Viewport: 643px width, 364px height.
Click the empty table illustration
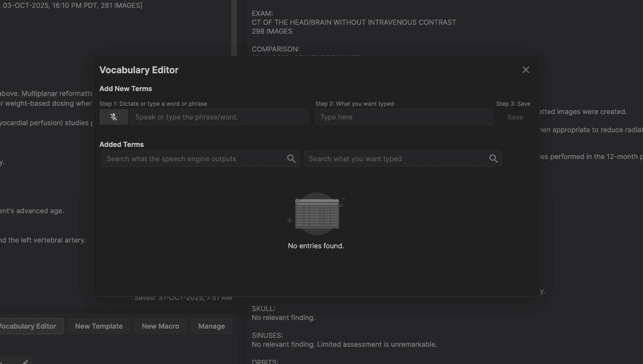pos(317,214)
